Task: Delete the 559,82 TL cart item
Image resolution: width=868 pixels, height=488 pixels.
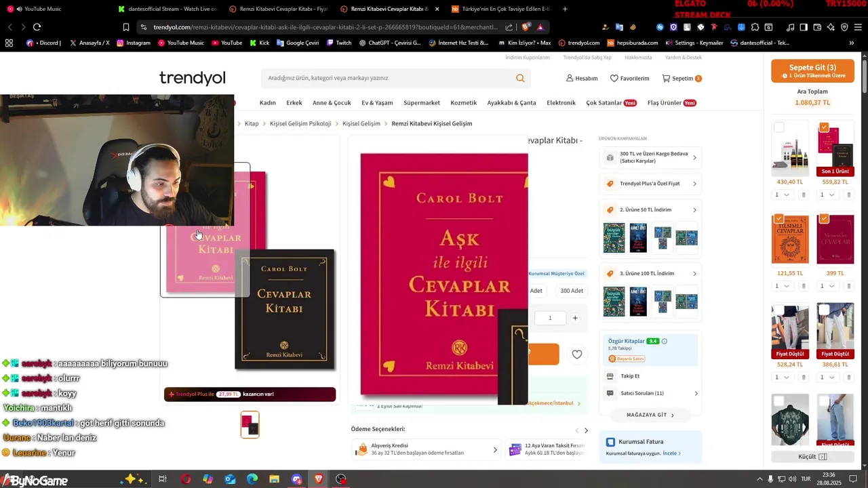Action: (848, 195)
